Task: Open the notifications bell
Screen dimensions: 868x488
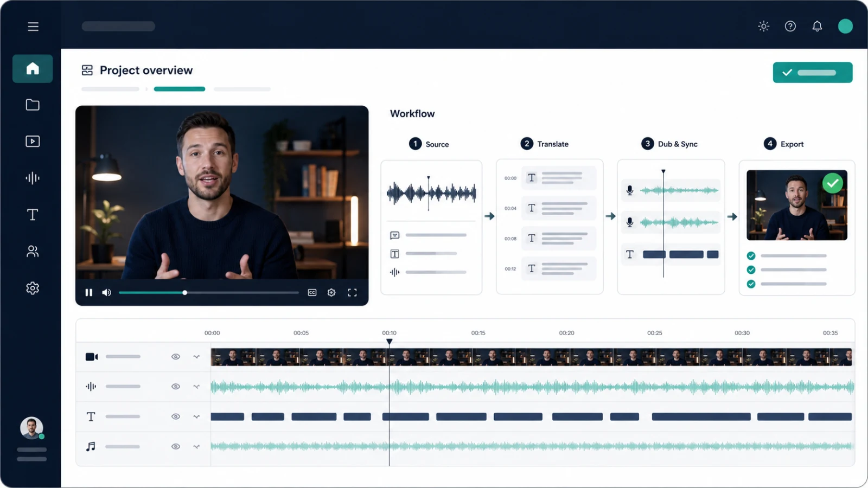Action: point(817,26)
